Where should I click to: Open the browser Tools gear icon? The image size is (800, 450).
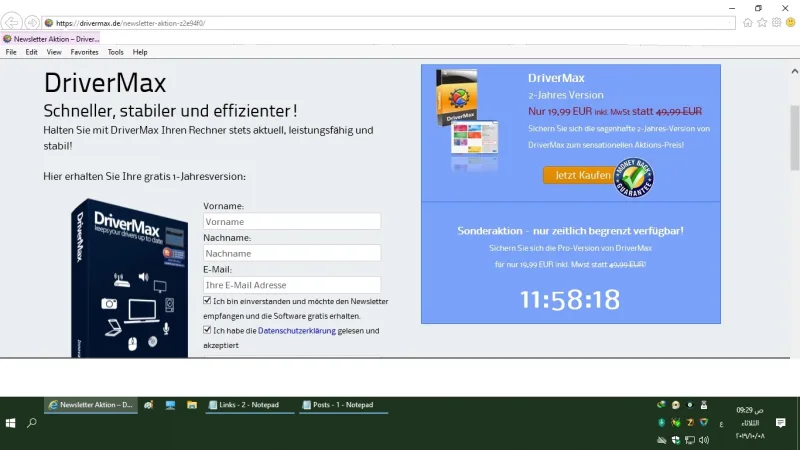[x=776, y=22]
